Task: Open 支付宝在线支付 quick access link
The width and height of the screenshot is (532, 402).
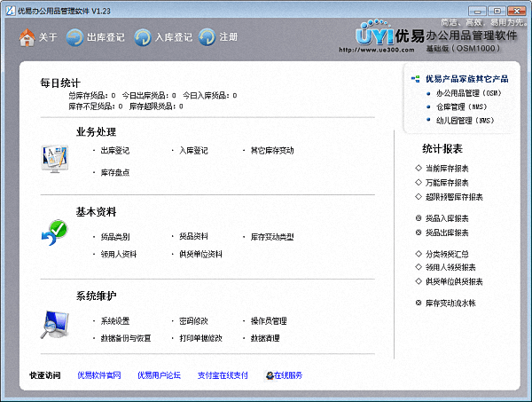Action: (x=223, y=375)
